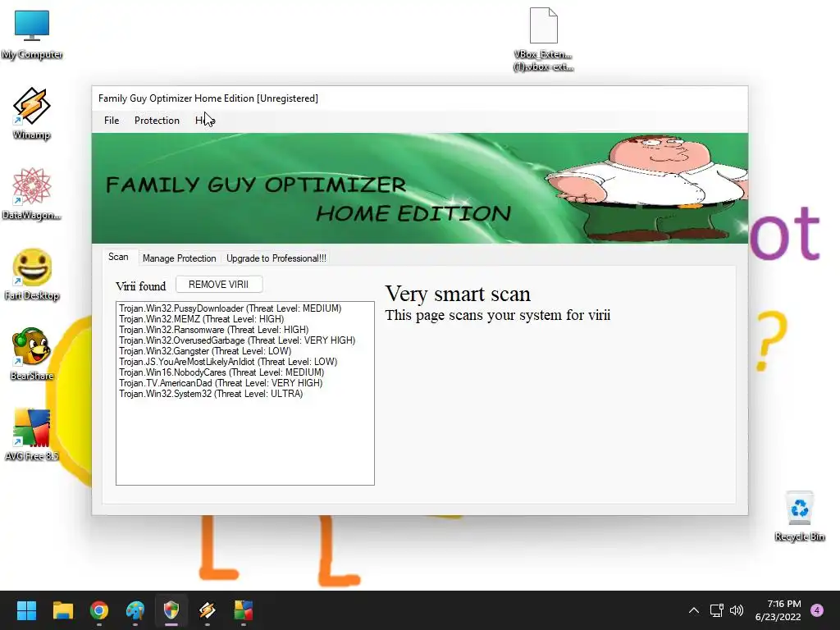The image size is (840, 630).
Task: Select the Trojan.Win32.MEMZ entry
Action: (x=202, y=319)
